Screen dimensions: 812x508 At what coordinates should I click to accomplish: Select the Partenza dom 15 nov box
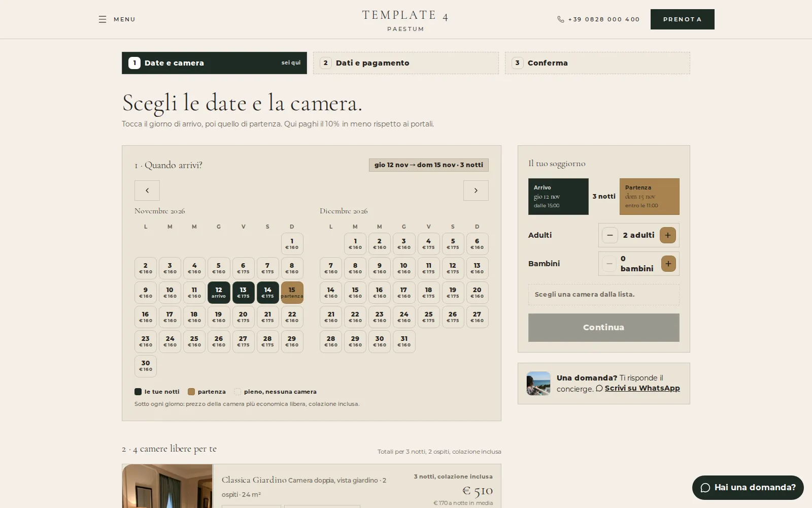click(x=650, y=197)
